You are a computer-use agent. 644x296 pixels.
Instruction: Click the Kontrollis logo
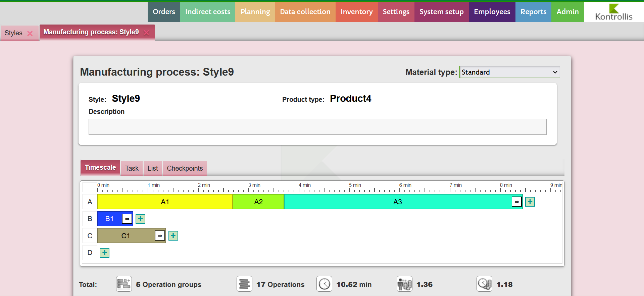pyautogui.click(x=614, y=12)
